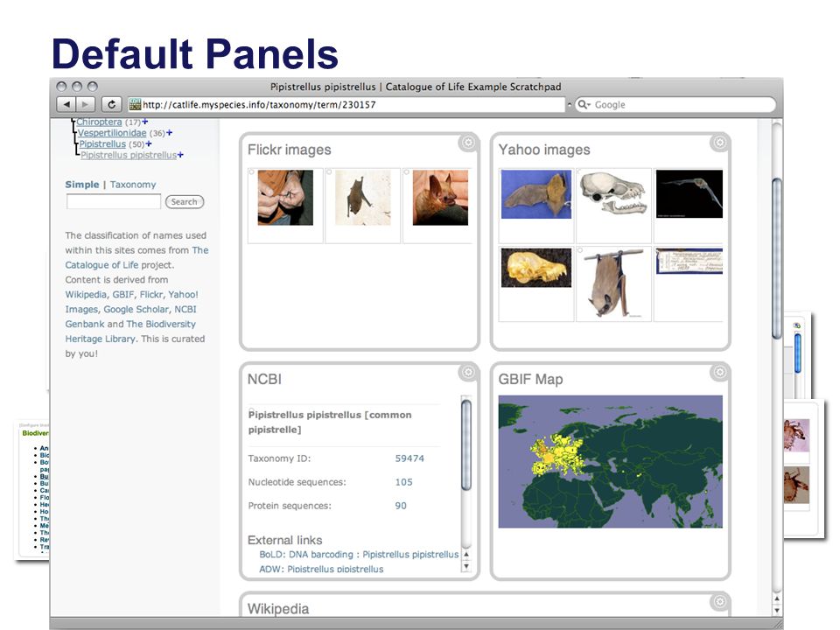Open the Google Scholar link
Image resolution: width=840 pixels, height=630 pixels.
coord(136,309)
